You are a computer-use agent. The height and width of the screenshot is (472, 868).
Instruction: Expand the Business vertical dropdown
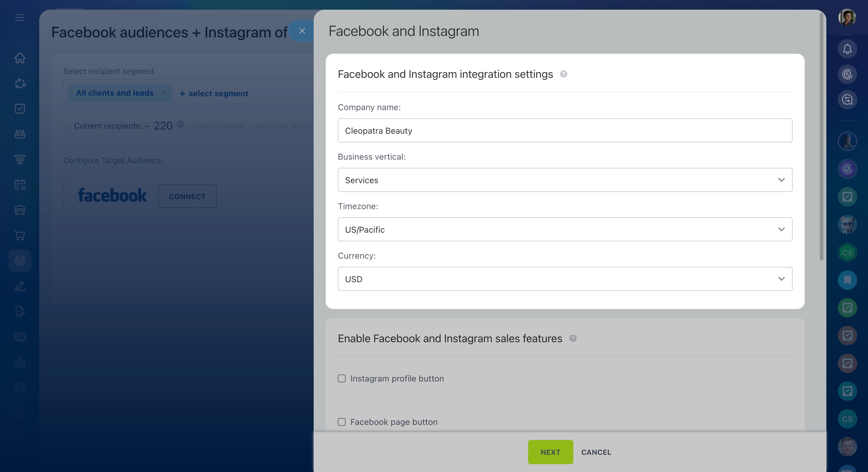pos(565,180)
